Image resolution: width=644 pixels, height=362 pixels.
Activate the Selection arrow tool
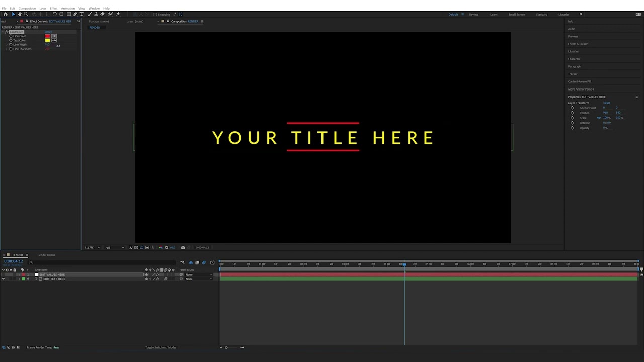pyautogui.click(x=13, y=14)
